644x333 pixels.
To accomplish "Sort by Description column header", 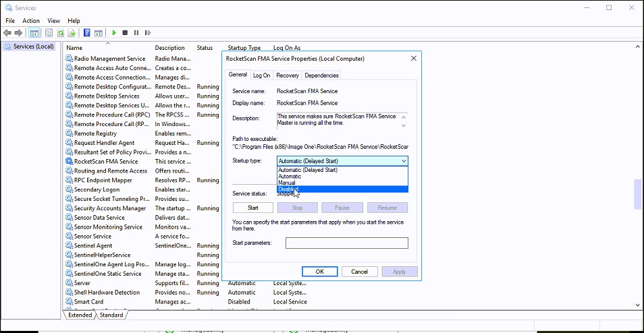I will [x=169, y=48].
